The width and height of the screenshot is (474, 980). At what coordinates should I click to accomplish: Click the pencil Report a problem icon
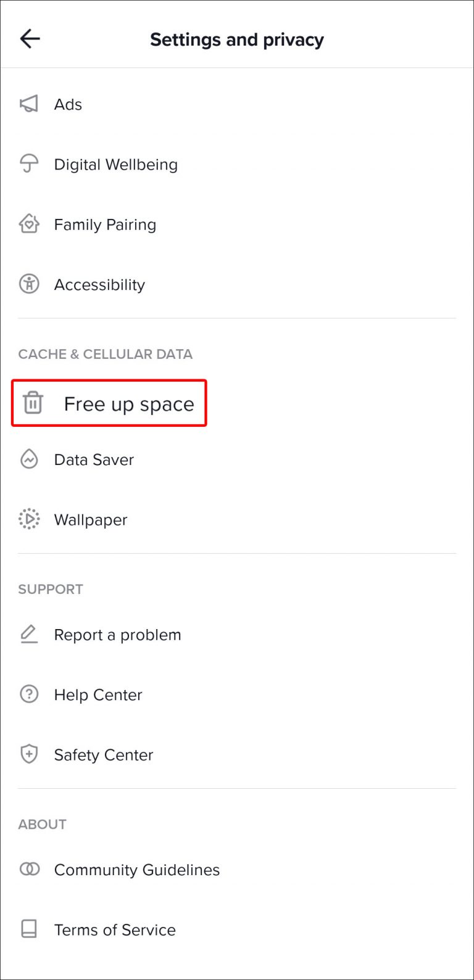[29, 634]
